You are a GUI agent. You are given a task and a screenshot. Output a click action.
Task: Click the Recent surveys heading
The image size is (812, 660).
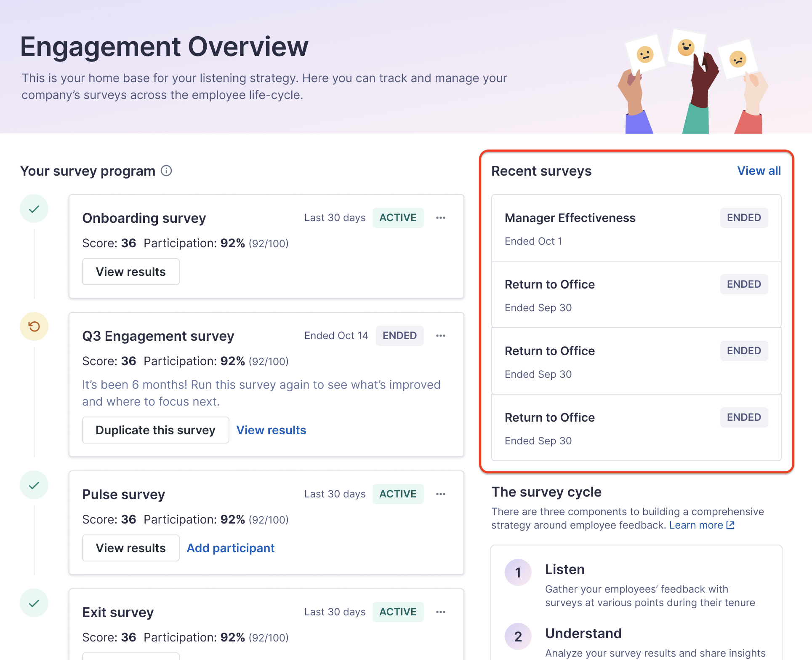point(541,171)
